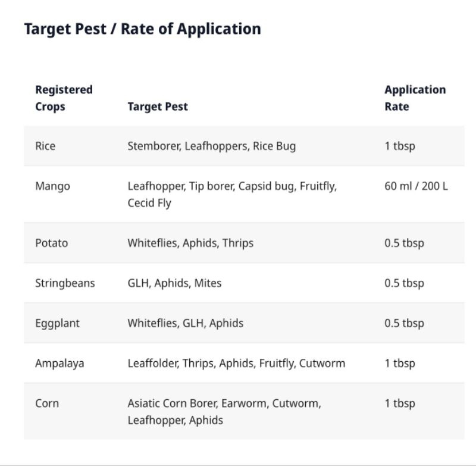Click the Corn pest list with Asiatic Corn Borer
This screenshot has width=476, height=476.
coord(224,411)
